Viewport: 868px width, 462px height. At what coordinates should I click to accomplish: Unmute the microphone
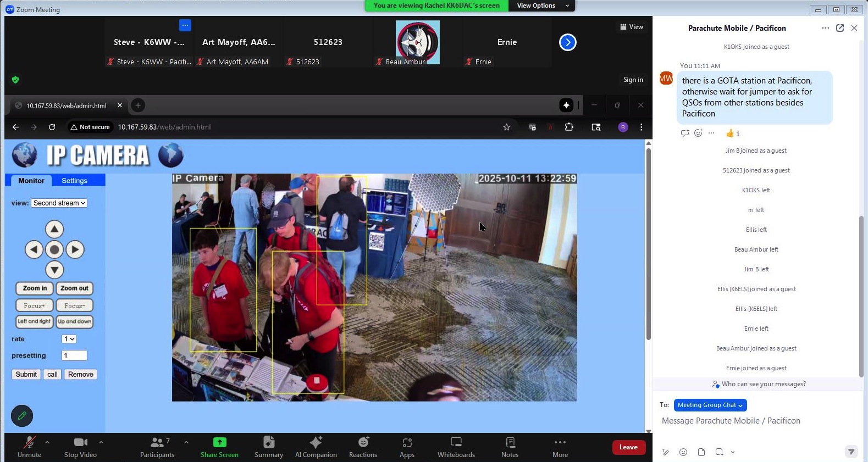coord(29,447)
